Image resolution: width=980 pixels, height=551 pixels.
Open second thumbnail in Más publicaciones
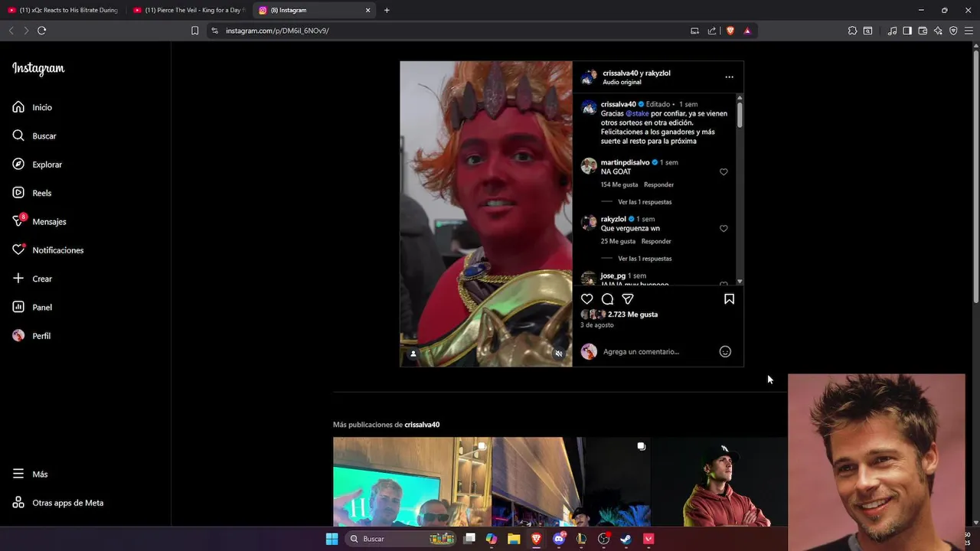(571, 481)
